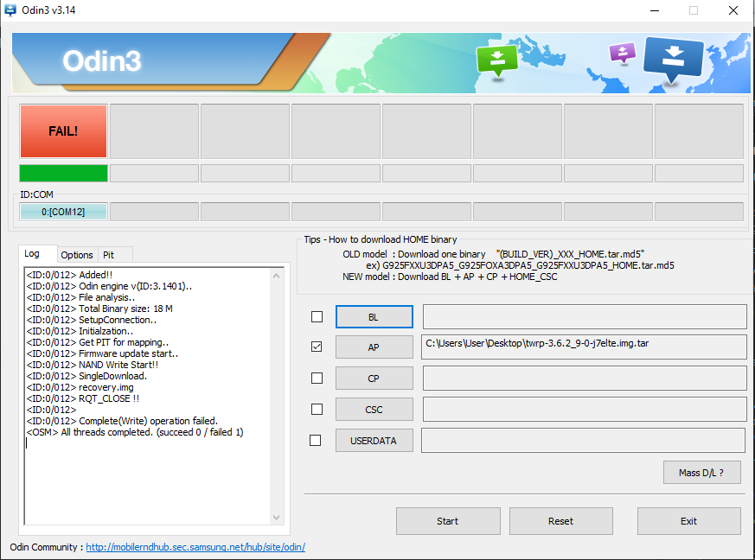Tick the CP checkbox
755x560 pixels.
point(317,379)
